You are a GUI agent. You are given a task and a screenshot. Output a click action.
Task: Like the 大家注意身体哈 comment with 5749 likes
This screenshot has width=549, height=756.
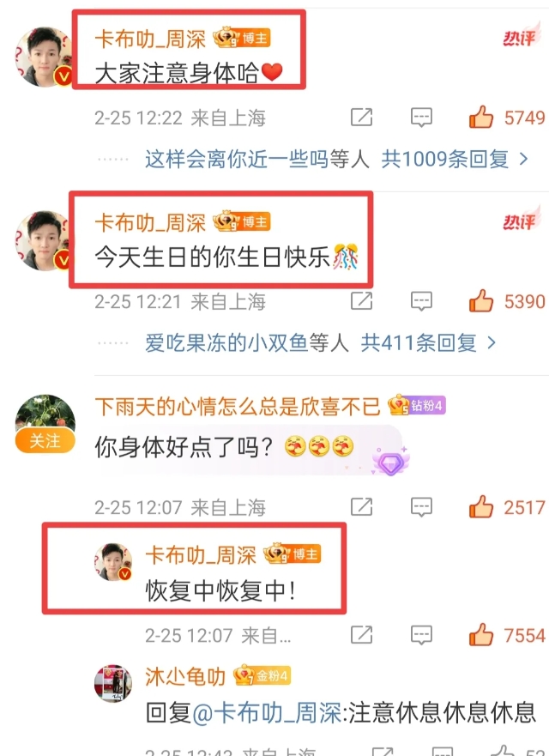pos(481,118)
